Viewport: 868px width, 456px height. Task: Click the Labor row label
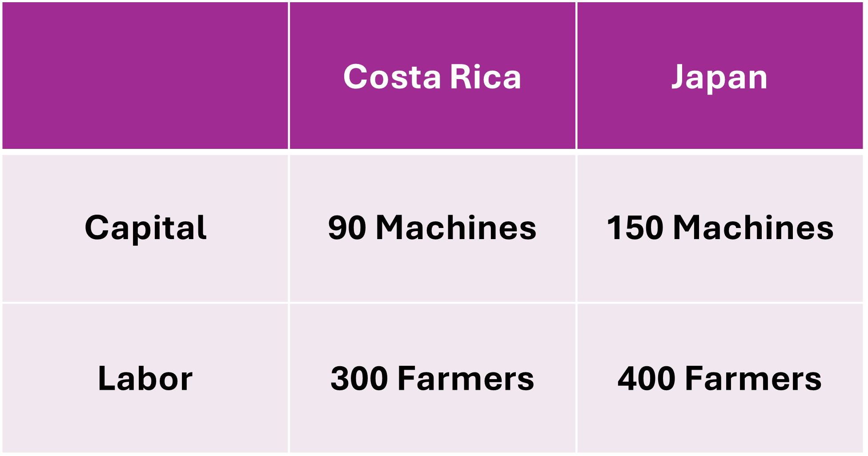145,379
